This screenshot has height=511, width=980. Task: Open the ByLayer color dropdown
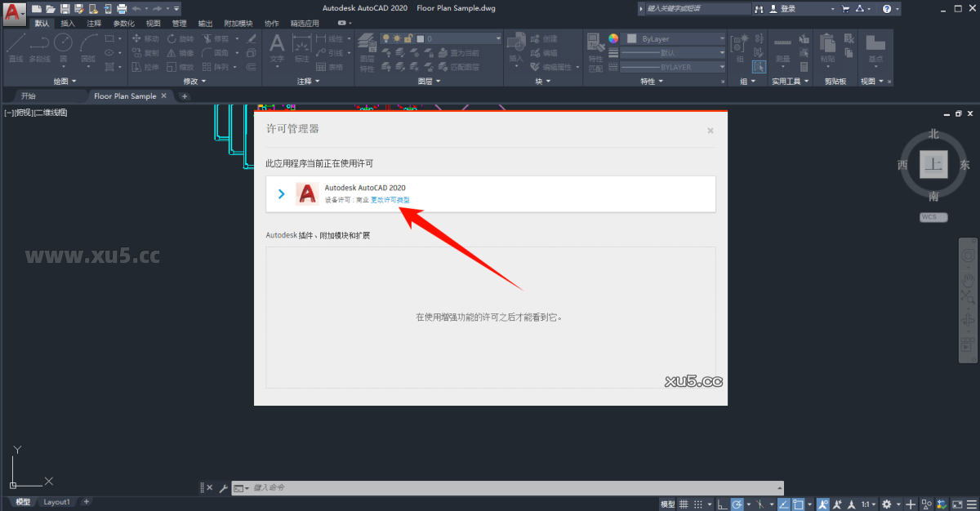point(722,38)
